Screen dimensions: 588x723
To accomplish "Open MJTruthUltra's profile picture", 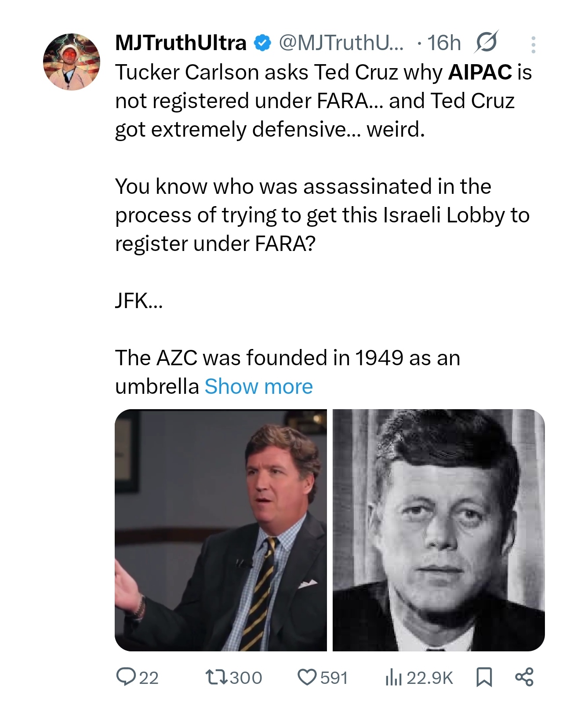I will (71, 62).
